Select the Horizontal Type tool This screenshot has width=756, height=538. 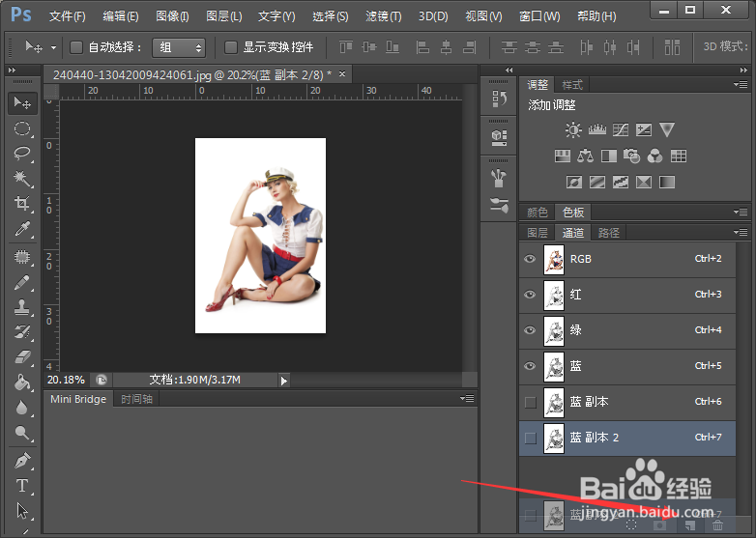click(22, 486)
